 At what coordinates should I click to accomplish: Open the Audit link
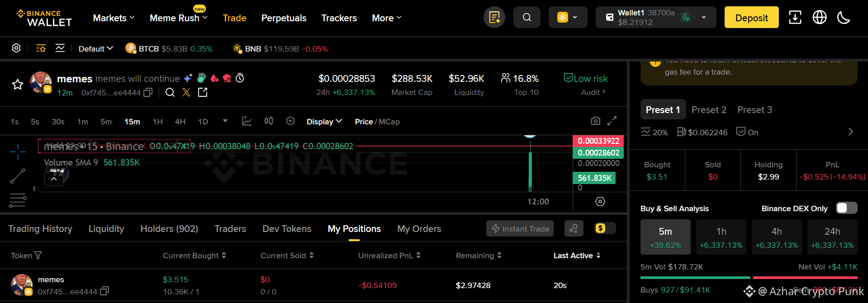[593, 92]
